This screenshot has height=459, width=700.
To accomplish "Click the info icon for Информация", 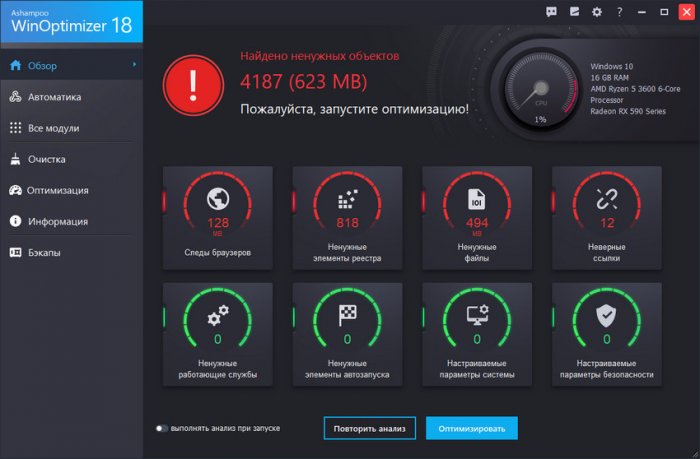I will tap(16, 221).
